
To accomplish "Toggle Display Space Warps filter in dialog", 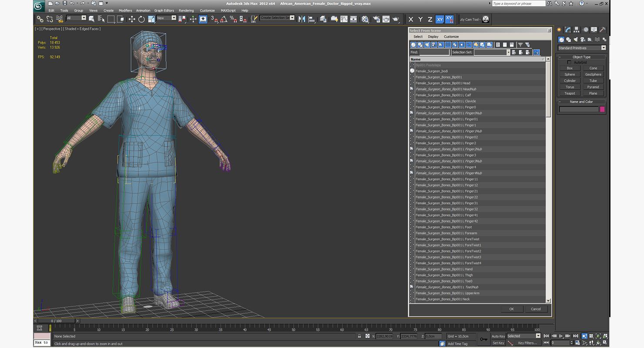I will [448, 45].
